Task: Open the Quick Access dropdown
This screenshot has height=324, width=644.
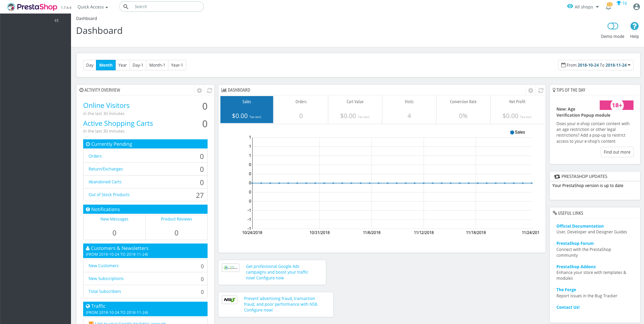Action: [x=93, y=7]
